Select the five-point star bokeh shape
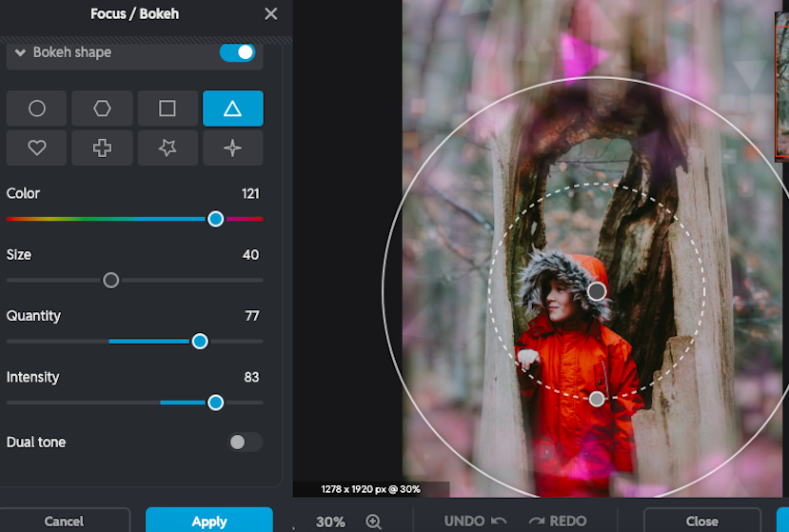 tap(168, 148)
